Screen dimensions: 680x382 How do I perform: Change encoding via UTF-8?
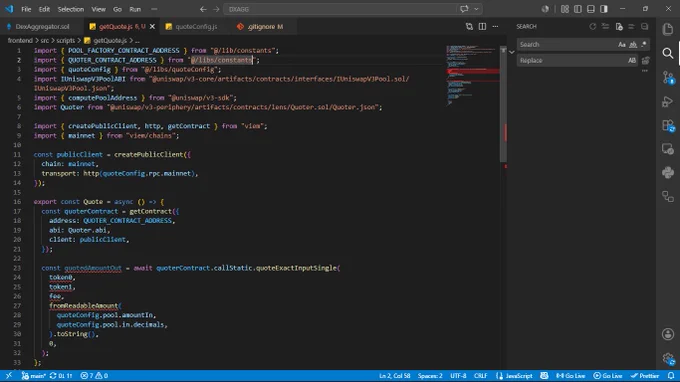pyautogui.click(x=458, y=375)
